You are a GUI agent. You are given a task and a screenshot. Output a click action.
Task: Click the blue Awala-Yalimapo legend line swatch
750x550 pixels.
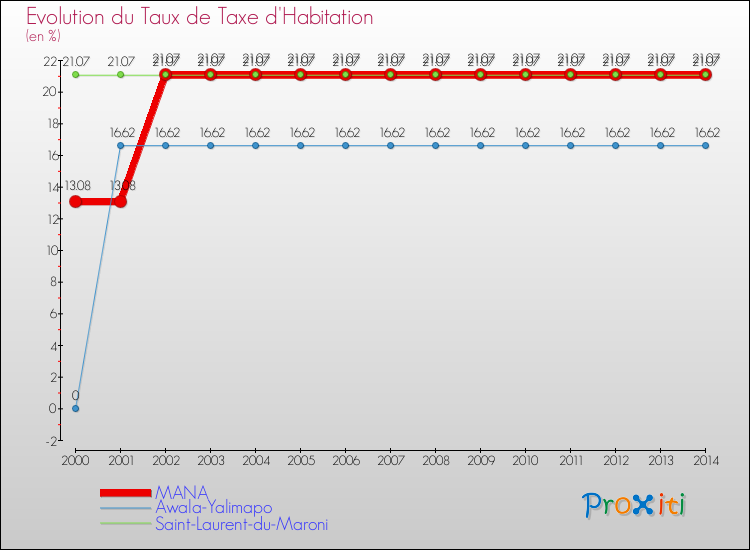tap(126, 508)
